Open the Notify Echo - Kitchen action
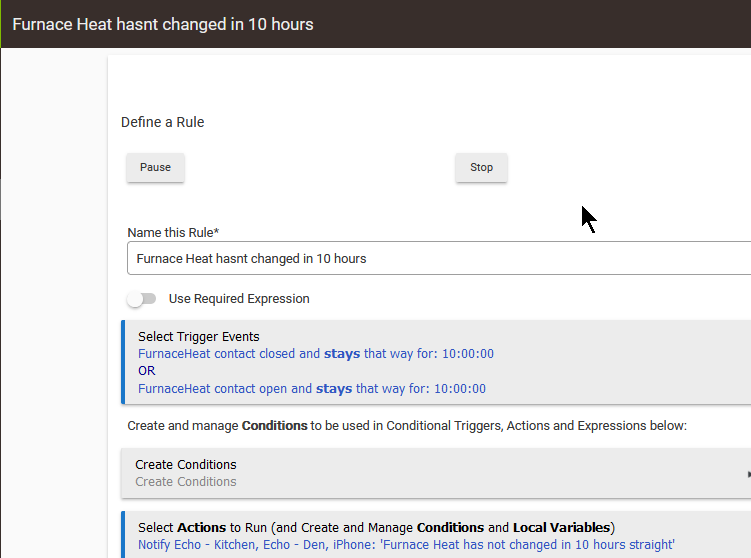Viewport: 751px width, 558px height. pyautogui.click(x=406, y=545)
